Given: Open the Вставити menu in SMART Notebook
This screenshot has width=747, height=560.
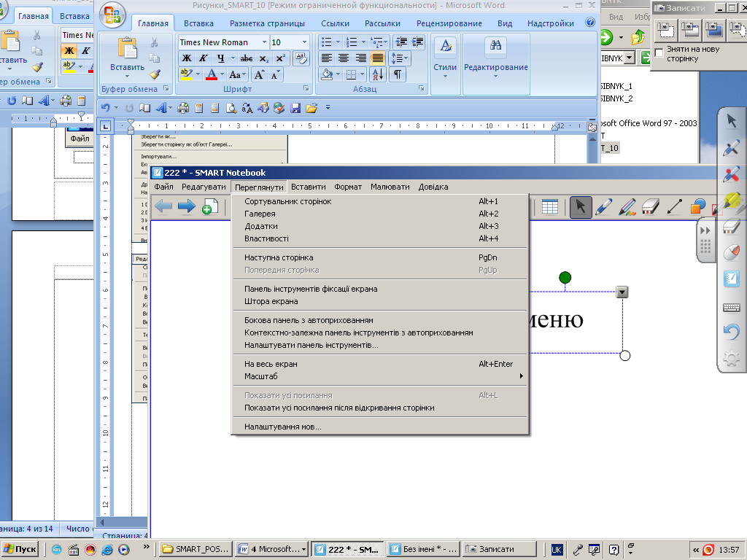Looking at the screenshot, I should coord(309,187).
